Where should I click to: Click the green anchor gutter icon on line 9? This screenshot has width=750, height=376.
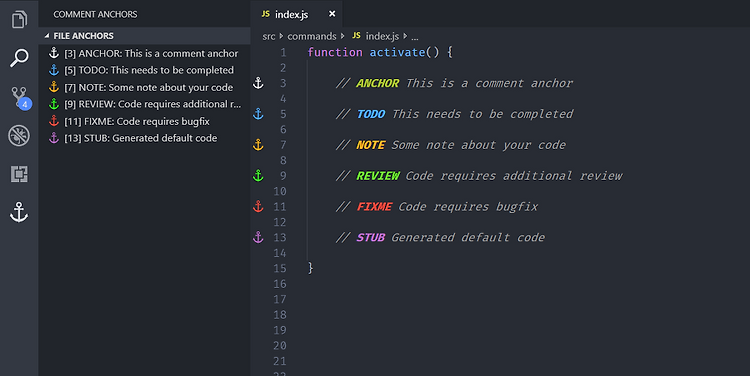point(258,176)
